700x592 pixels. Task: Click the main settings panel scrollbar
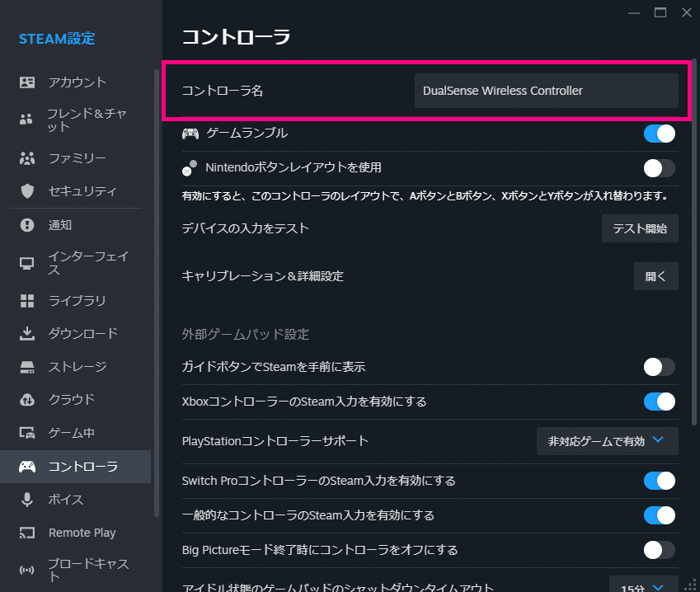click(693, 242)
